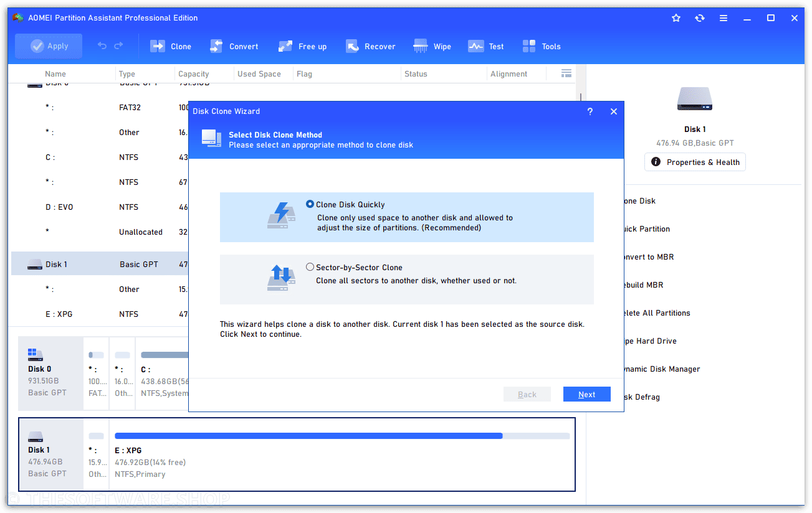Click the help question mark in wizard
Screen dimensions: 812x513
click(x=590, y=111)
